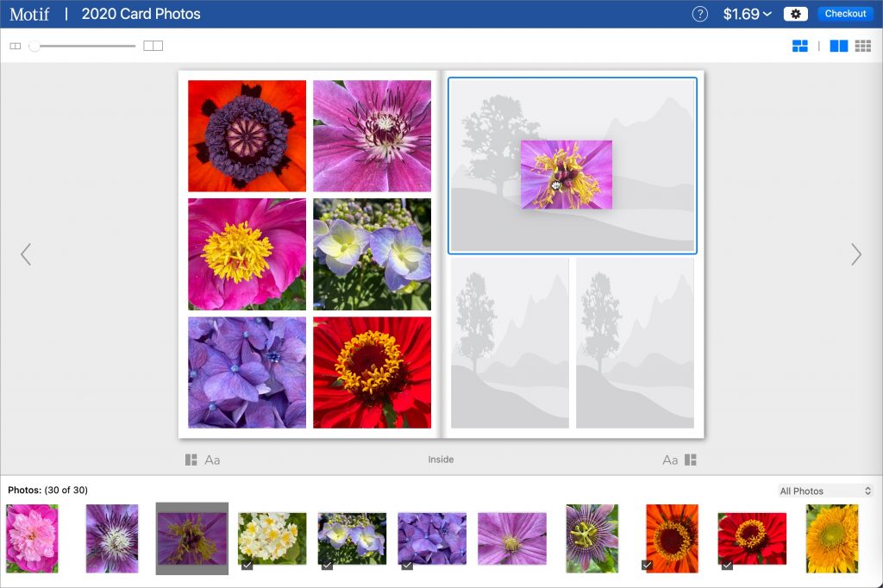Click the Checkout button
The image size is (883, 588).
845,14
